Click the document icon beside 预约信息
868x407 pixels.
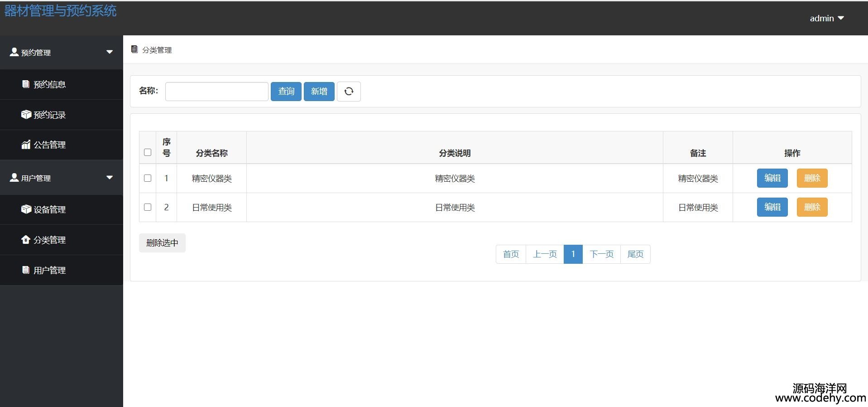(26, 84)
